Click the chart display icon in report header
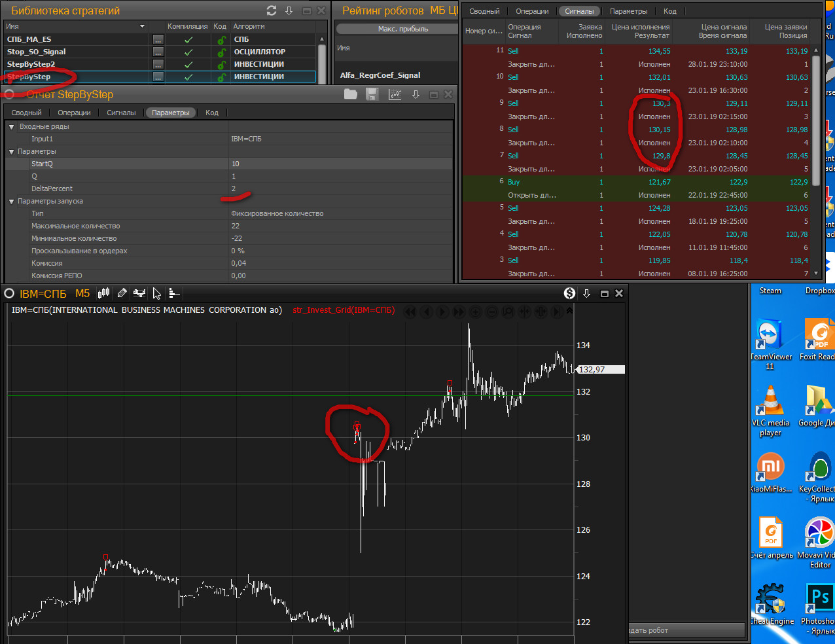This screenshot has width=835, height=644. pyautogui.click(x=395, y=94)
